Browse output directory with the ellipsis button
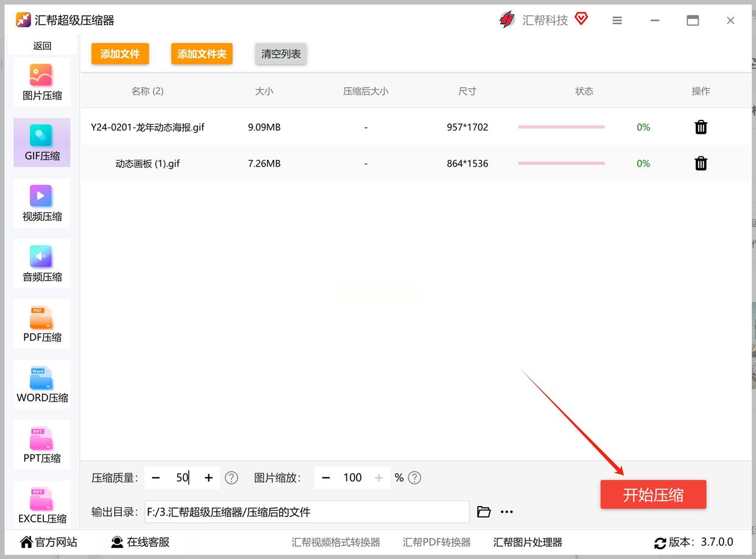 (x=506, y=512)
